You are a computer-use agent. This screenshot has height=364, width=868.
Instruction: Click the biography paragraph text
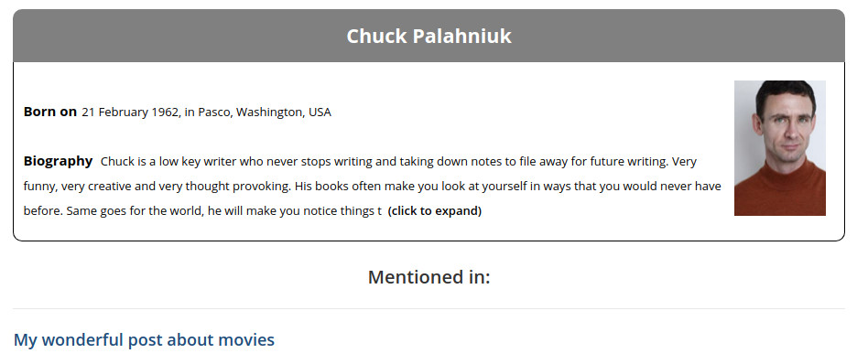372,187
